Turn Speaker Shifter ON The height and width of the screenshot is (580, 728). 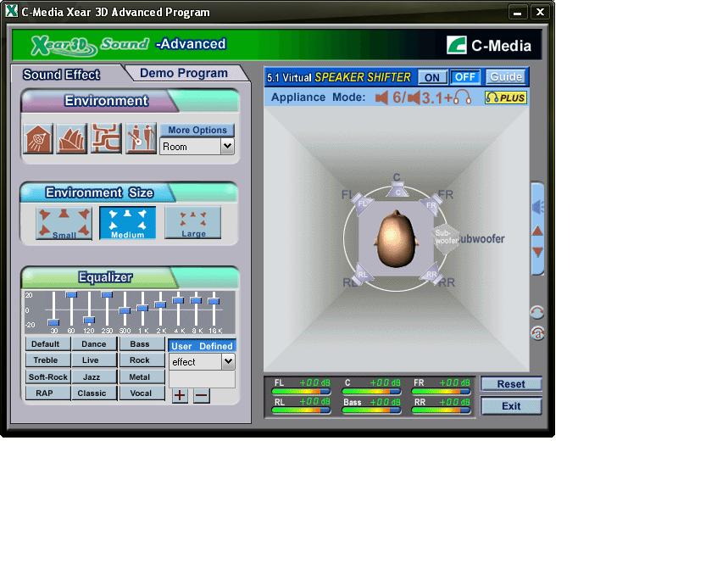click(x=432, y=77)
